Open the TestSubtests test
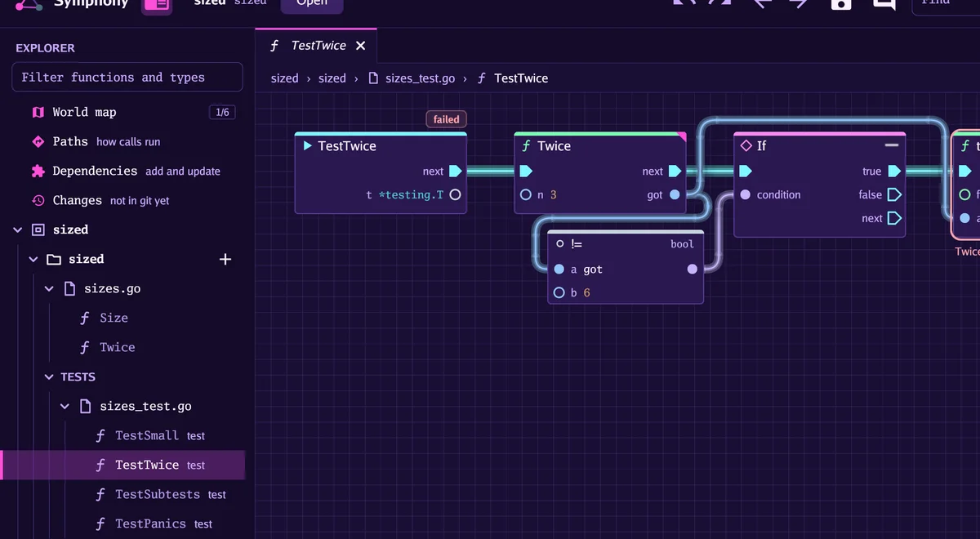This screenshot has height=539, width=980. pyautogui.click(x=158, y=494)
